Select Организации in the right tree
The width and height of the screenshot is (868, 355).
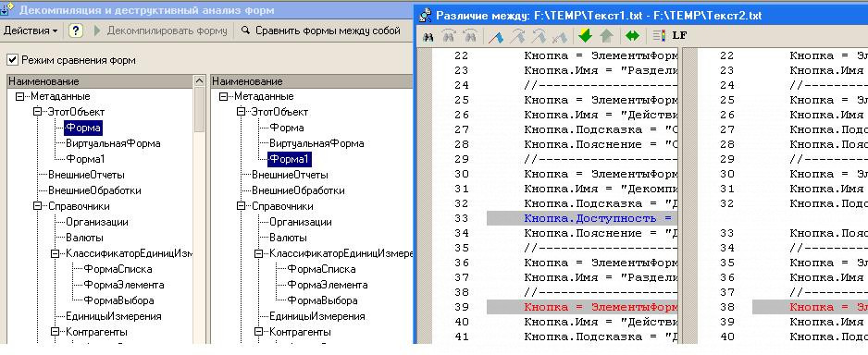tap(301, 222)
